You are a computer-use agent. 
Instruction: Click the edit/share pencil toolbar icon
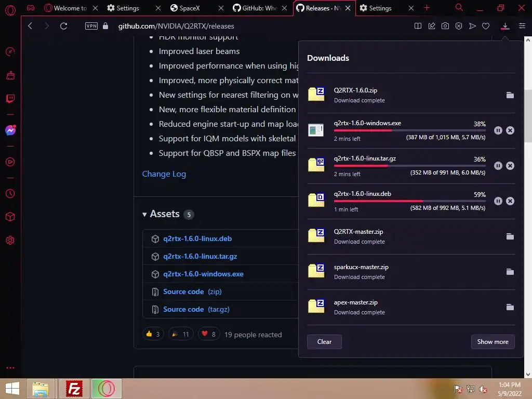[x=432, y=26]
